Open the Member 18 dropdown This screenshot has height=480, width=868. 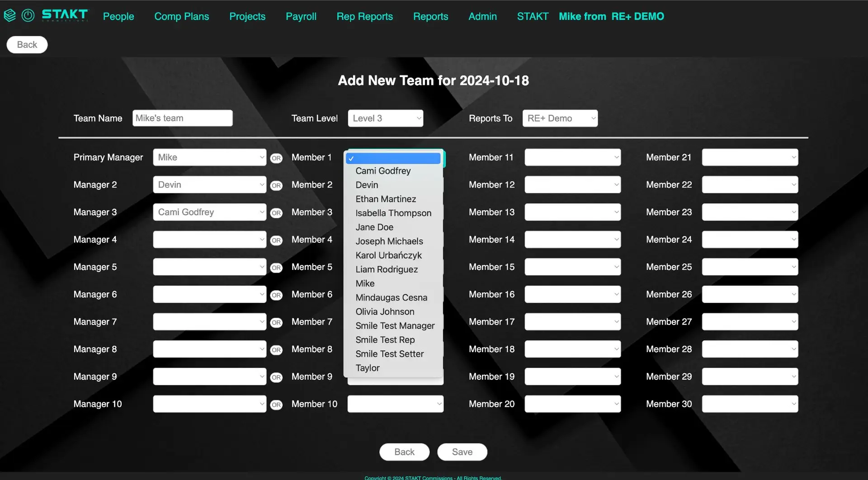[x=573, y=349]
